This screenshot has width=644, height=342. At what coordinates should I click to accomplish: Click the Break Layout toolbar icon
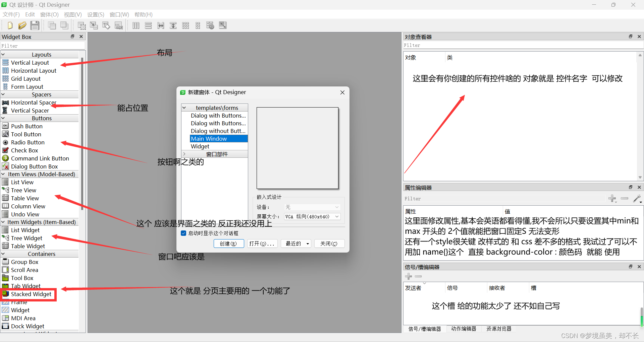[210, 25]
